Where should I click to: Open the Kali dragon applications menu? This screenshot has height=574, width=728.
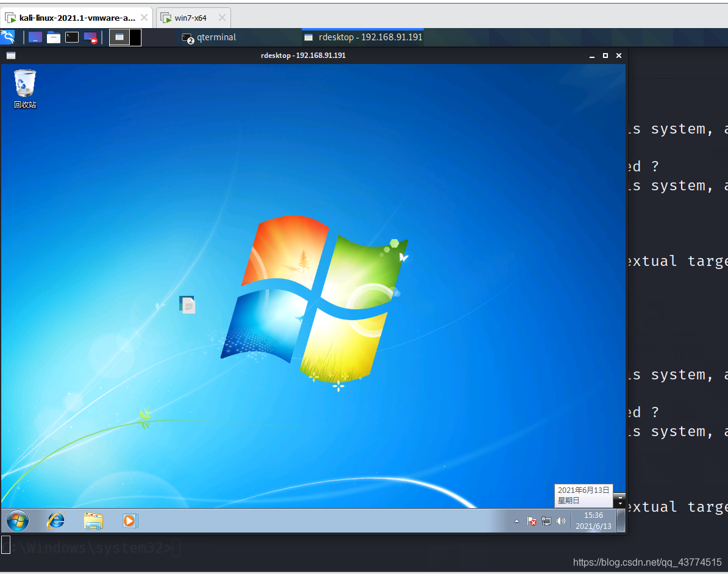coord(7,37)
